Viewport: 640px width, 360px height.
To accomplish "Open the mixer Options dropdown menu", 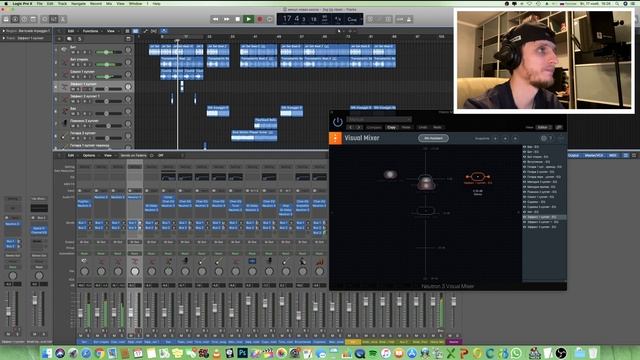I will [90, 156].
